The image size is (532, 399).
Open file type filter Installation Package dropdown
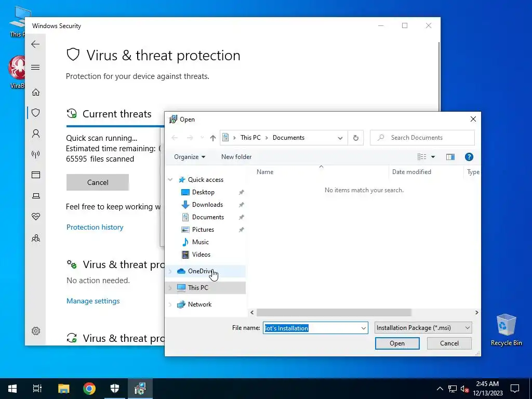coord(423,328)
